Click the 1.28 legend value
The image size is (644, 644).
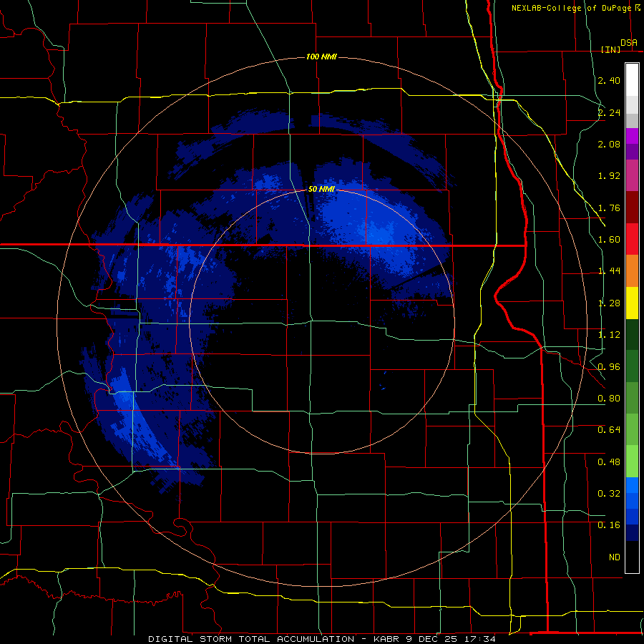pyautogui.click(x=609, y=303)
